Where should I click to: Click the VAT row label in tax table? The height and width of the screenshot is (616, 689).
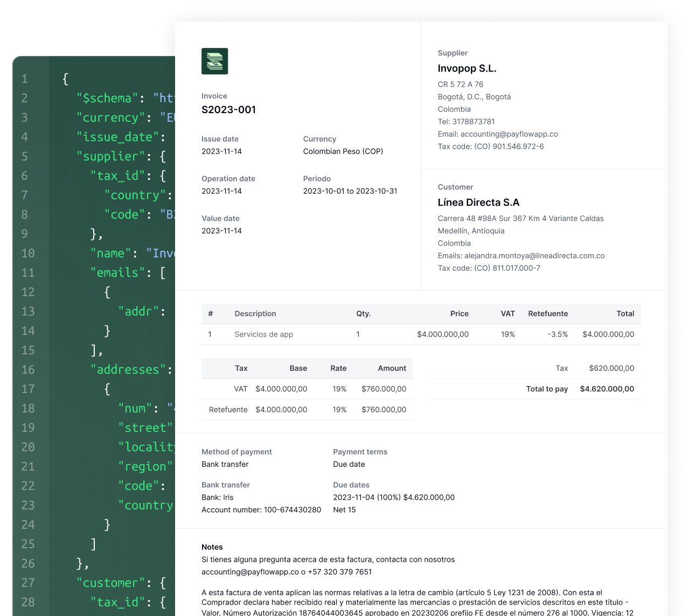pos(241,389)
